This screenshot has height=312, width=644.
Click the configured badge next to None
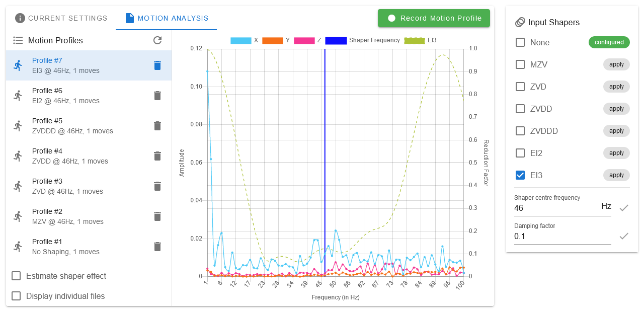[609, 42]
